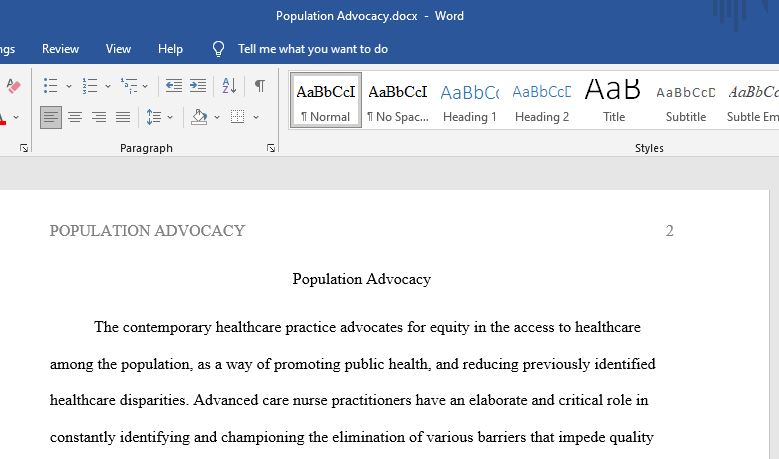Expand the Multilevel List dropdown arrow
Screen dimensions: 779x459
145,86
